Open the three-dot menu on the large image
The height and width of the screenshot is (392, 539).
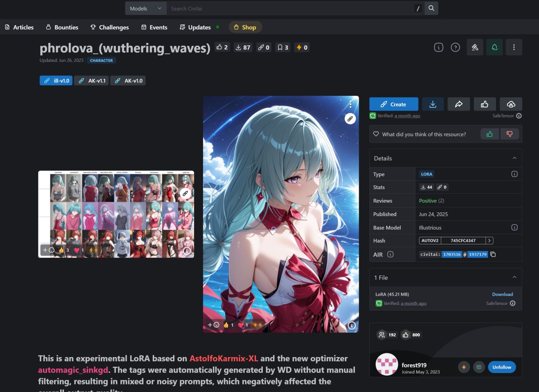[350, 104]
